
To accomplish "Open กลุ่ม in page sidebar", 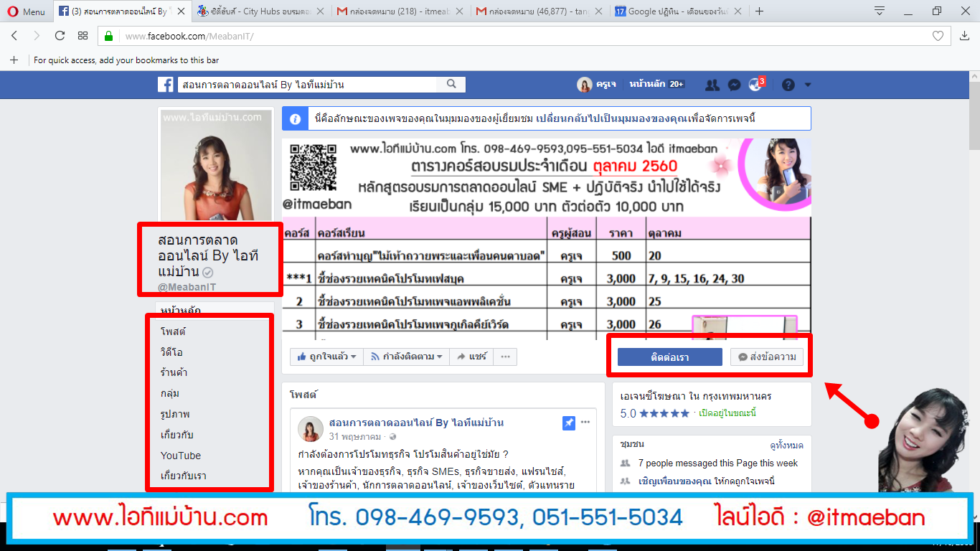I will coord(170,393).
